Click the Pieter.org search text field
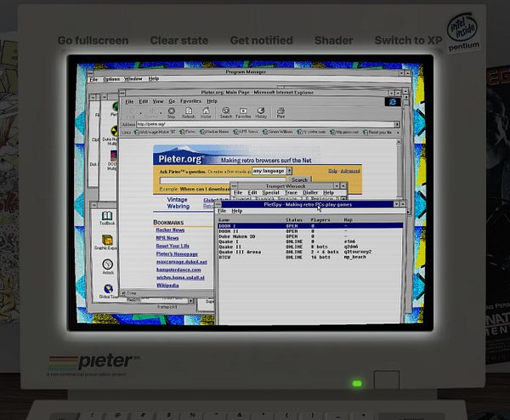The width and height of the screenshot is (510, 420). (x=223, y=180)
